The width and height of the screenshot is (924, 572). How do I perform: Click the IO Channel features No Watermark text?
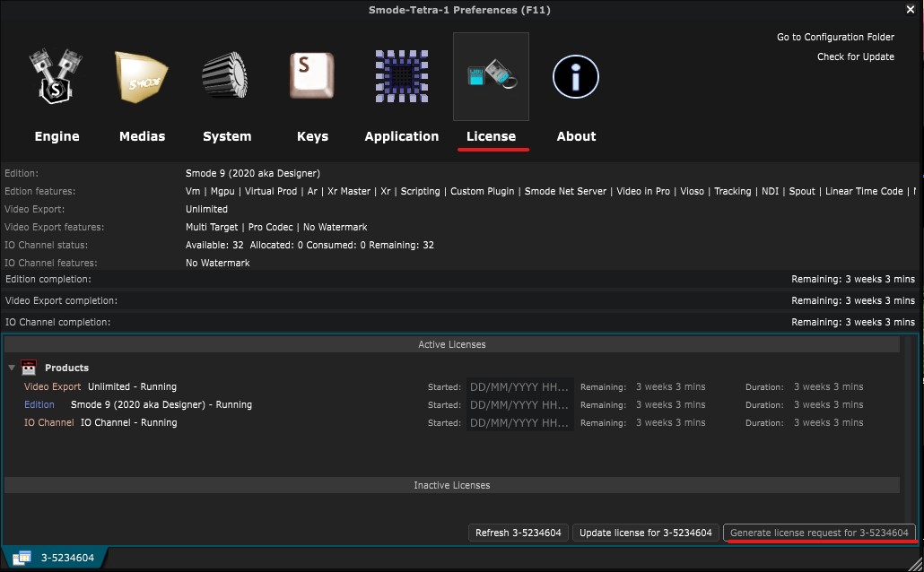pyautogui.click(x=217, y=263)
